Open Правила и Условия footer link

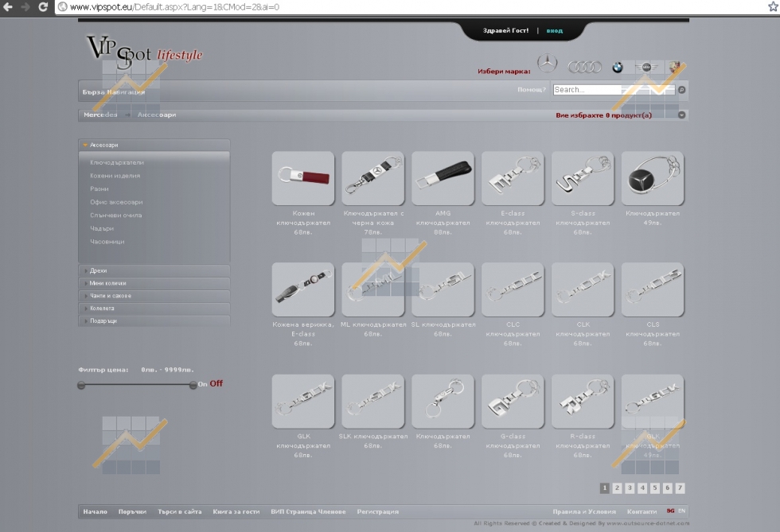(584, 511)
